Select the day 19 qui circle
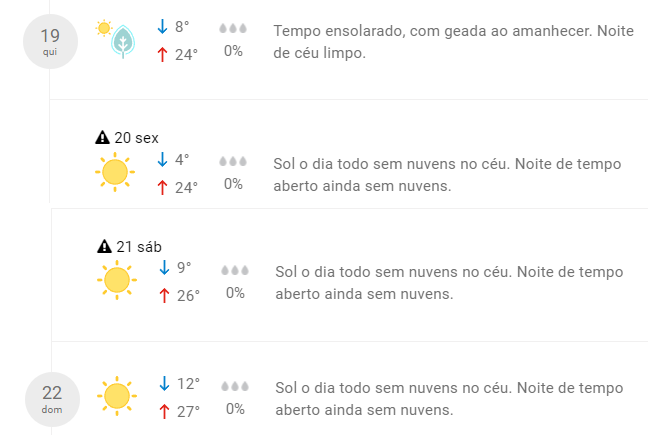Viewport: 648px width, 435px height. click(50, 42)
